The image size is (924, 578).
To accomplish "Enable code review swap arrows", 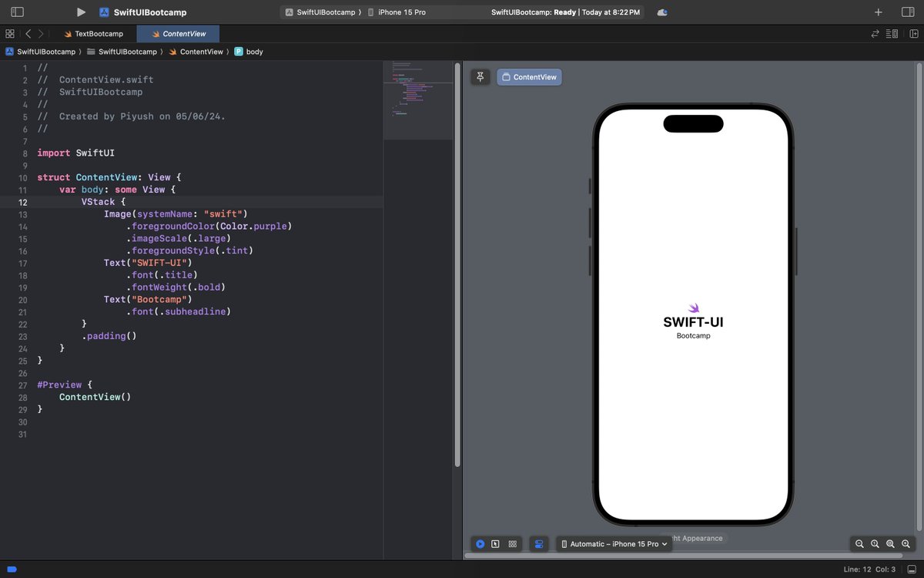I will [875, 34].
